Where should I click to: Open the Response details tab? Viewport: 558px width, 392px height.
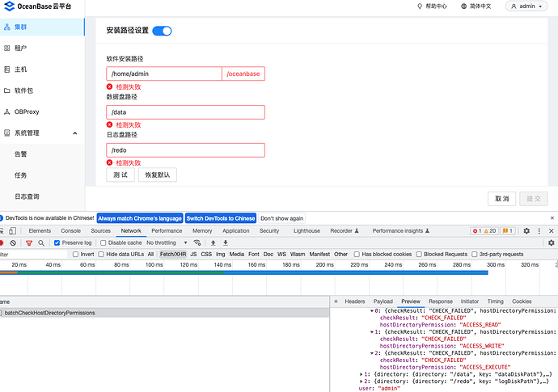[x=441, y=301]
